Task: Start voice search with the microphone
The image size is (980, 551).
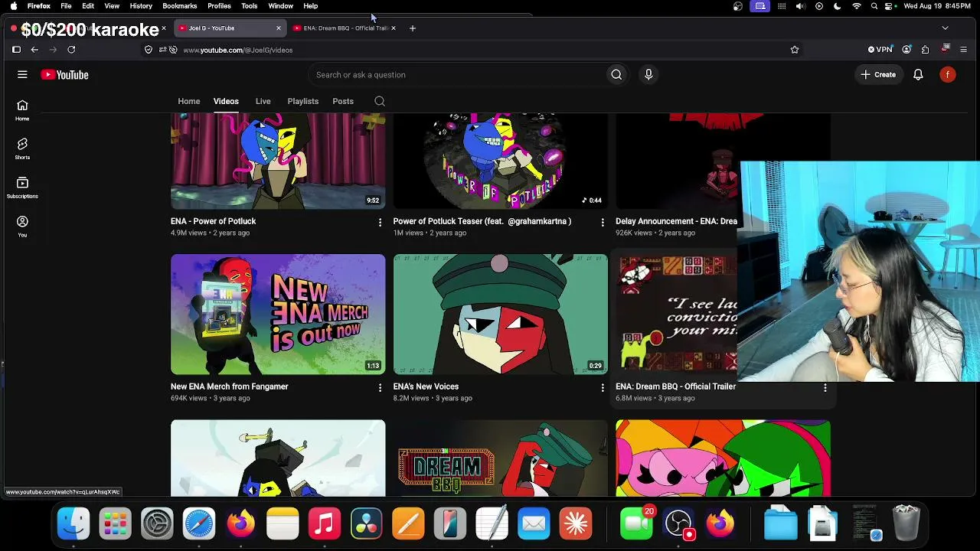Action: [x=648, y=74]
